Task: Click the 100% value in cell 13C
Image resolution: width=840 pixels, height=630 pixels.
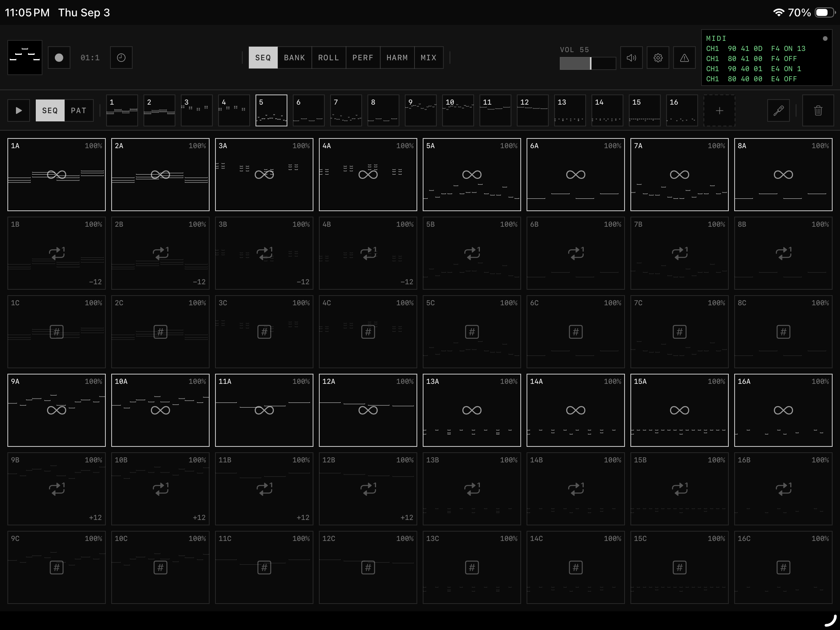Action: coord(509,539)
